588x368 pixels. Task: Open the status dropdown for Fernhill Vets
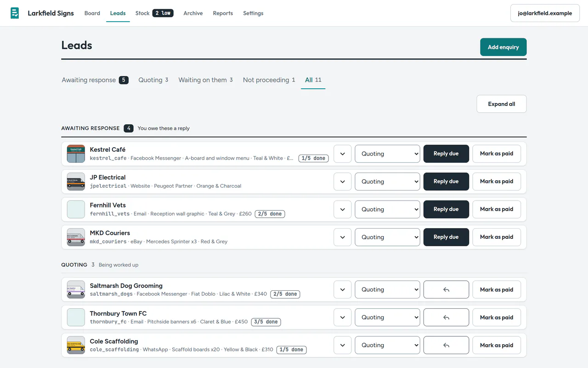(387, 209)
